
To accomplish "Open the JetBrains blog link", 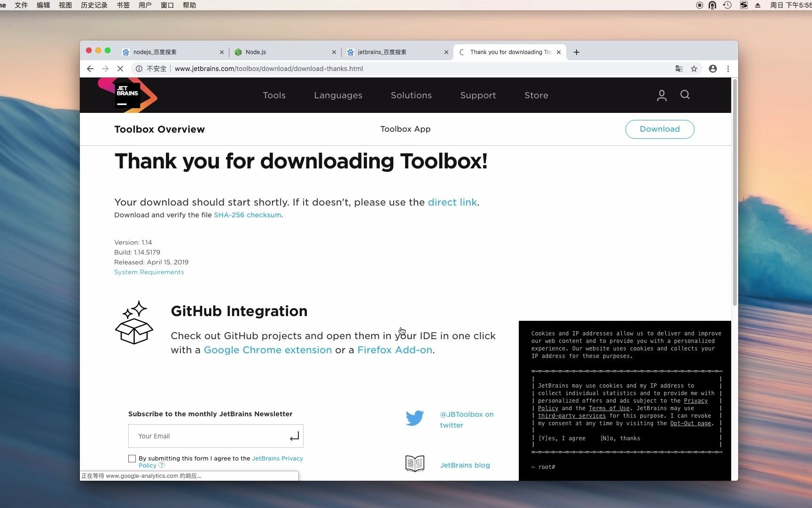I will point(465,465).
